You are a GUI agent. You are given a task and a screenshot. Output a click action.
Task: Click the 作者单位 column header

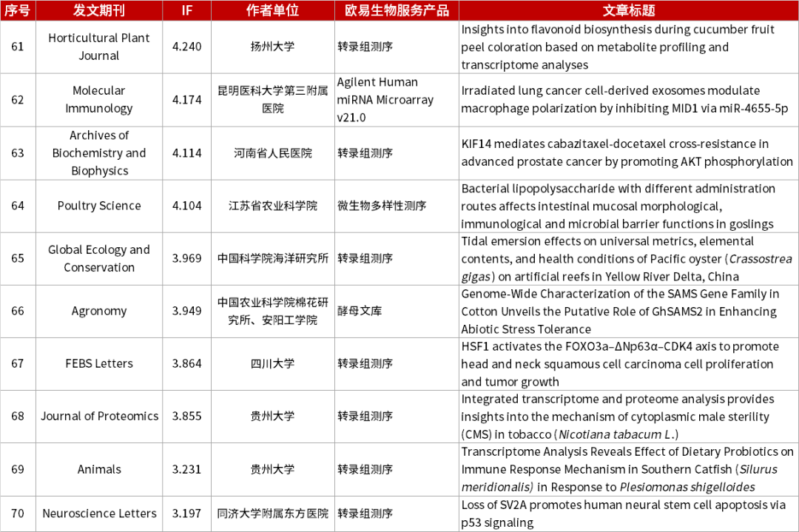point(272,10)
